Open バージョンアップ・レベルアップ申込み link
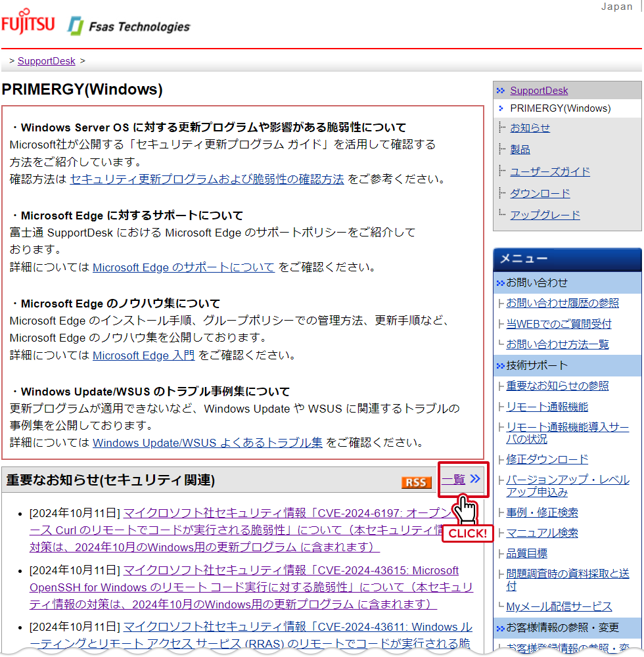 click(567, 486)
